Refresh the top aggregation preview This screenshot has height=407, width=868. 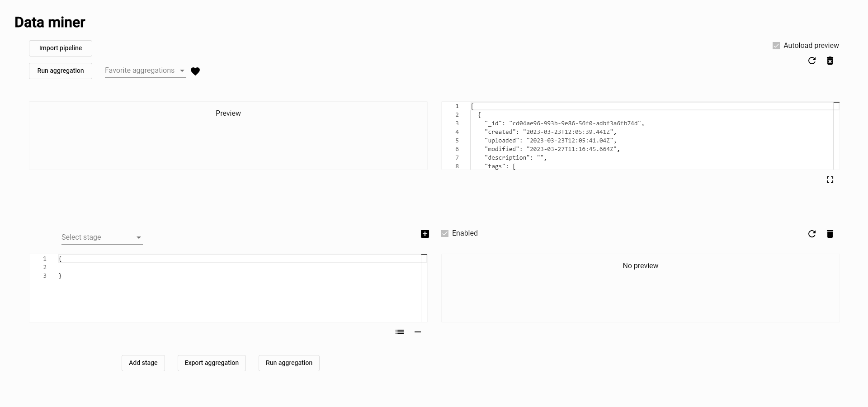point(812,61)
